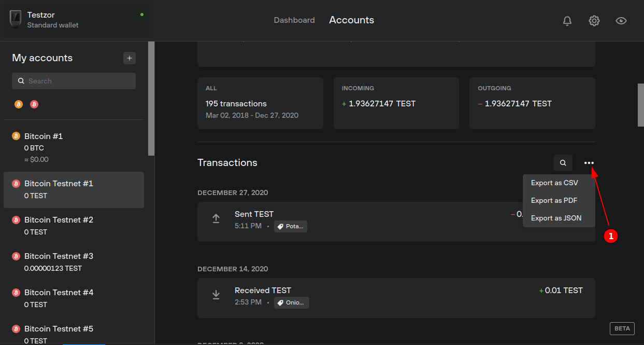Click the Sent TEST upload arrow icon
The width and height of the screenshot is (644, 345).
216,219
